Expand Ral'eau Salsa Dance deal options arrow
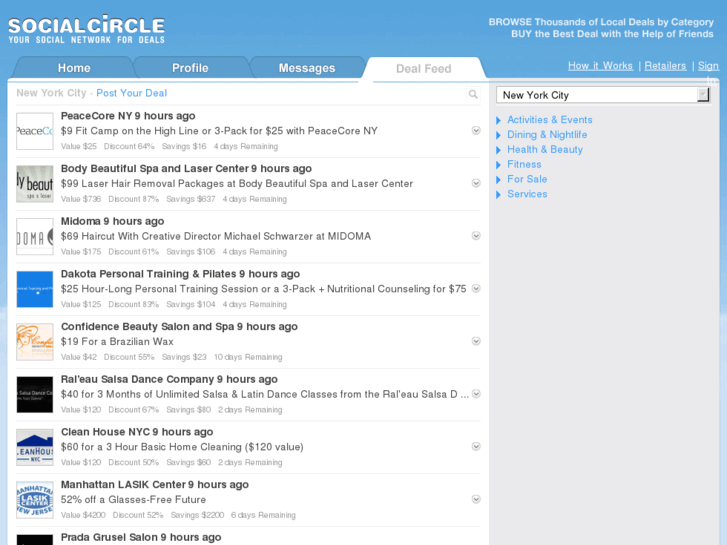The height and width of the screenshot is (545, 727). 476,394
